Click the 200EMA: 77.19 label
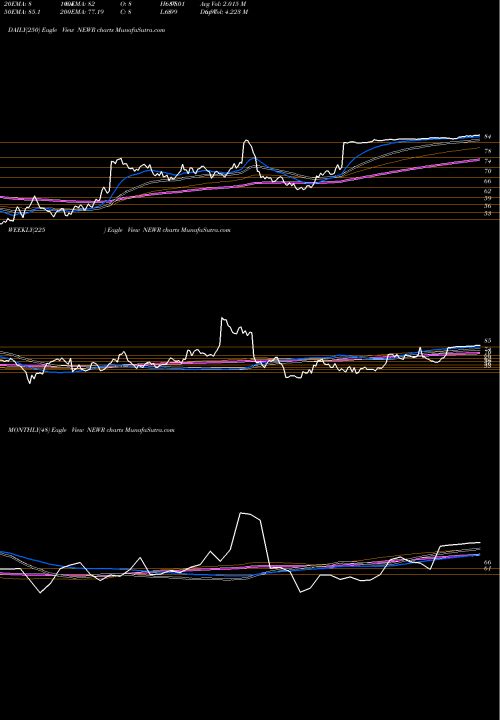Image resolution: width=500 pixels, height=720 pixels. pos(84,12)
